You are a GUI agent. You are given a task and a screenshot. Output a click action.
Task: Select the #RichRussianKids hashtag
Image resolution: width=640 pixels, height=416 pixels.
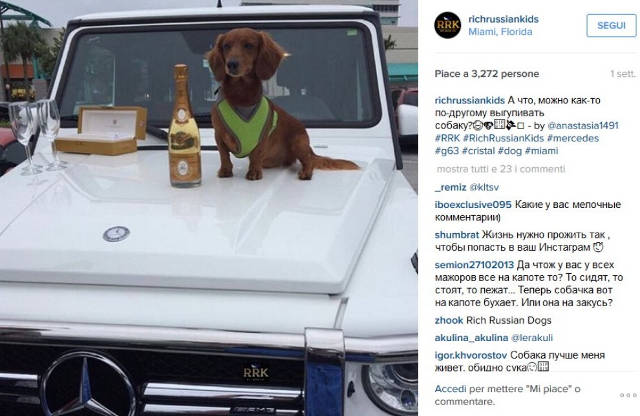pyautogui.click(x=503, y=138)
